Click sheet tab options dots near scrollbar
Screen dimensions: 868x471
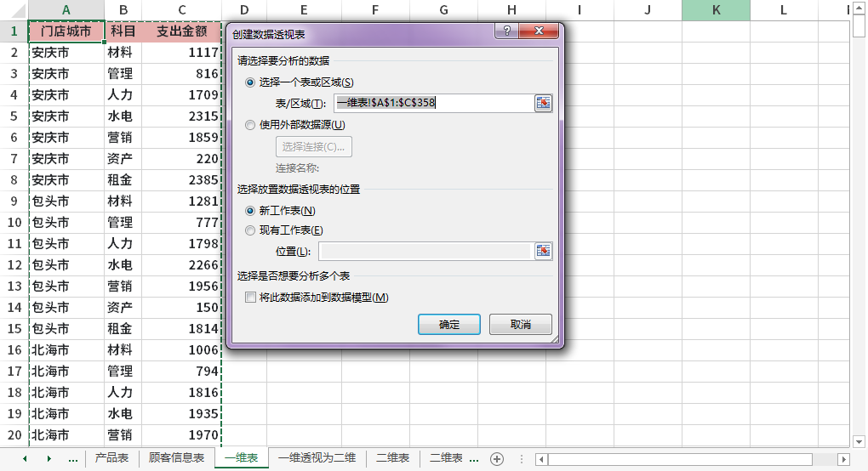pyautogui.click(x=521, y=459)
